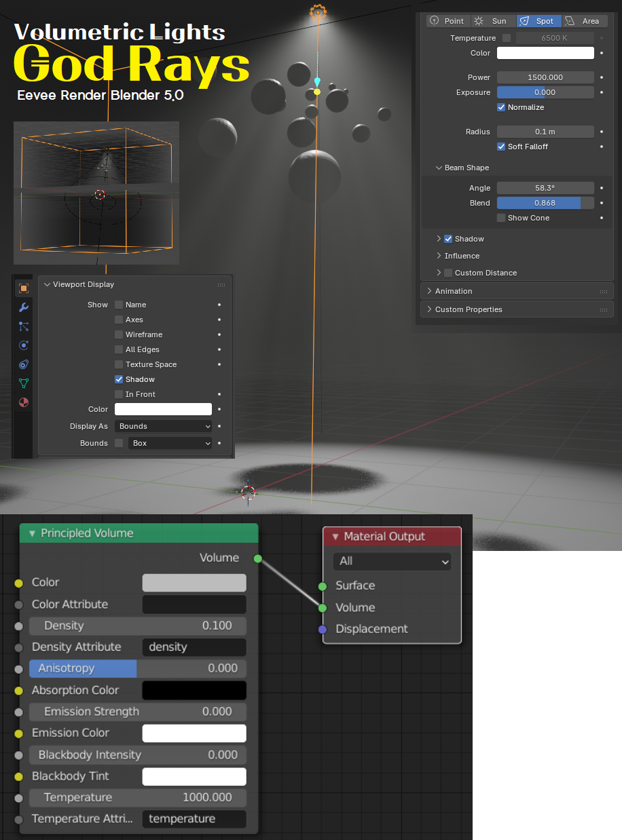Enable the In Front checkbox
Screen dimensions: 622x840
pyautogui.click(x=119, y=394)
